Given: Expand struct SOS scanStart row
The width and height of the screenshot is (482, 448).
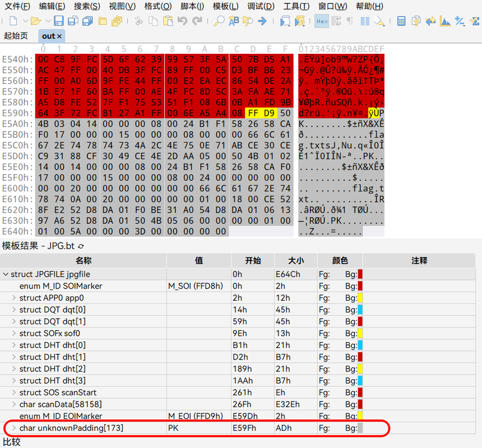Looking at the screenshot, I should 14,392.
